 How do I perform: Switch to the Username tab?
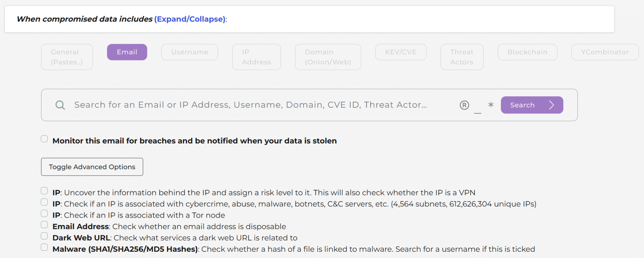(190, 52)
